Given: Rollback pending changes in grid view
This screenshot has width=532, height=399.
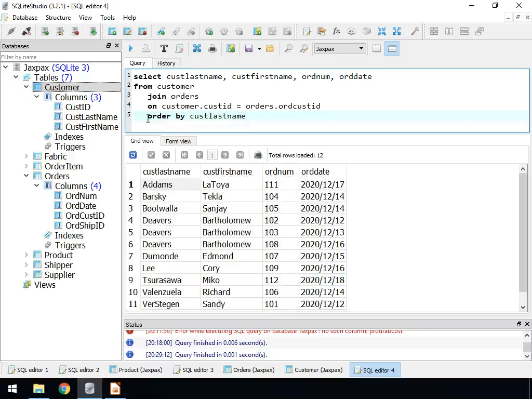Looking at the screenshot, I should click(166, 155).
